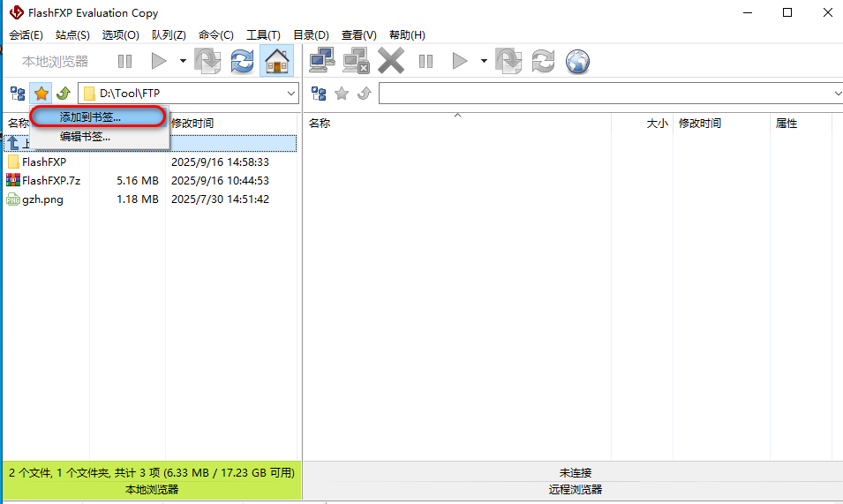Choose 编辑书签... from the bookmark menu

click(x=100, y=137)
